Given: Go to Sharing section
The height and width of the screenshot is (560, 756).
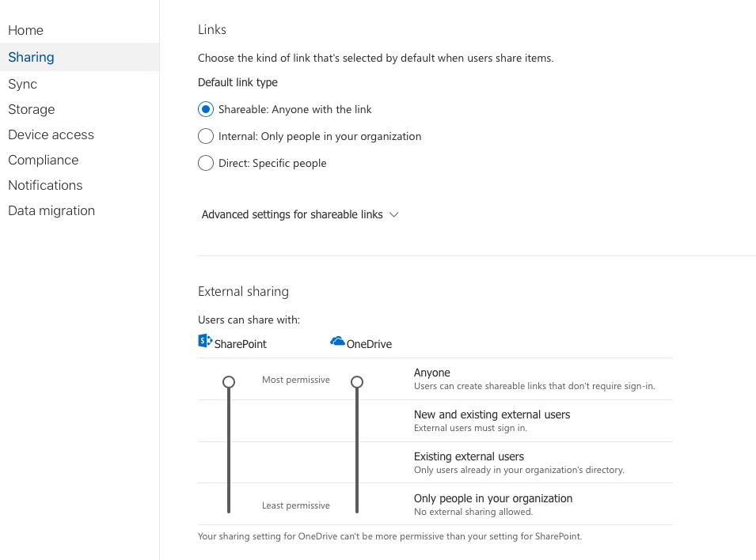Looking at the screenshot, I should pos(31,57).
